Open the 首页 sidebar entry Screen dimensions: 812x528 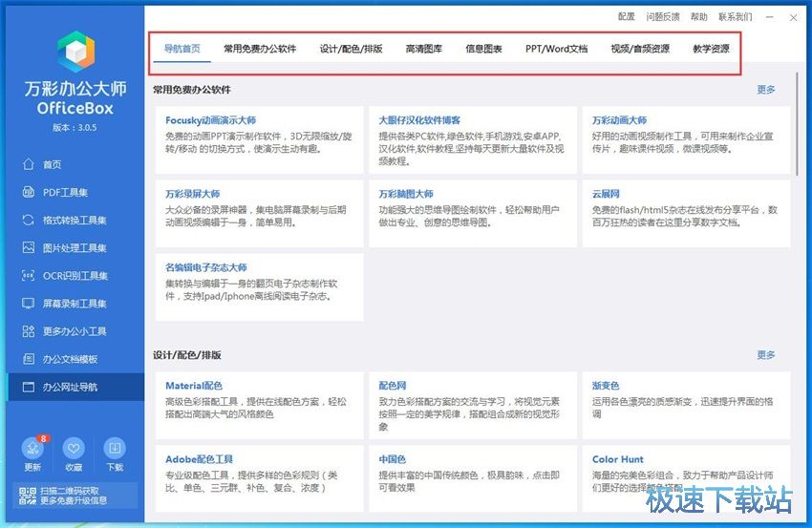tap(76, 164)
